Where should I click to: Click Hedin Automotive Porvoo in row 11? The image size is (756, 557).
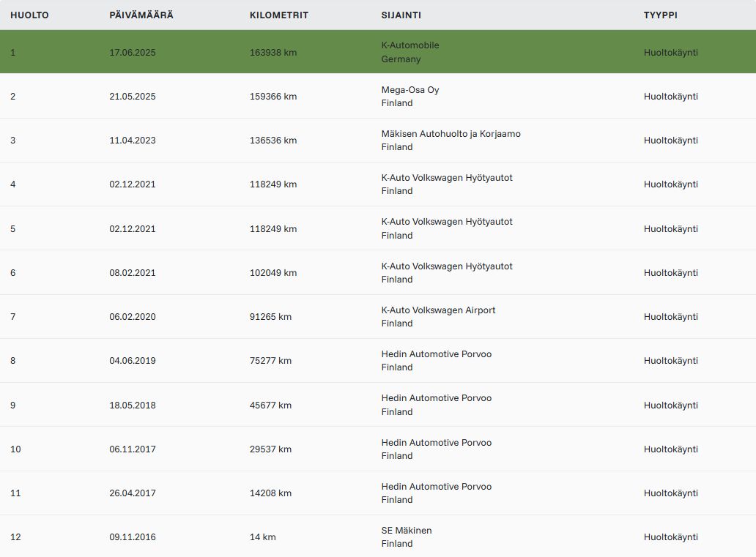click(x=437, y=486)
